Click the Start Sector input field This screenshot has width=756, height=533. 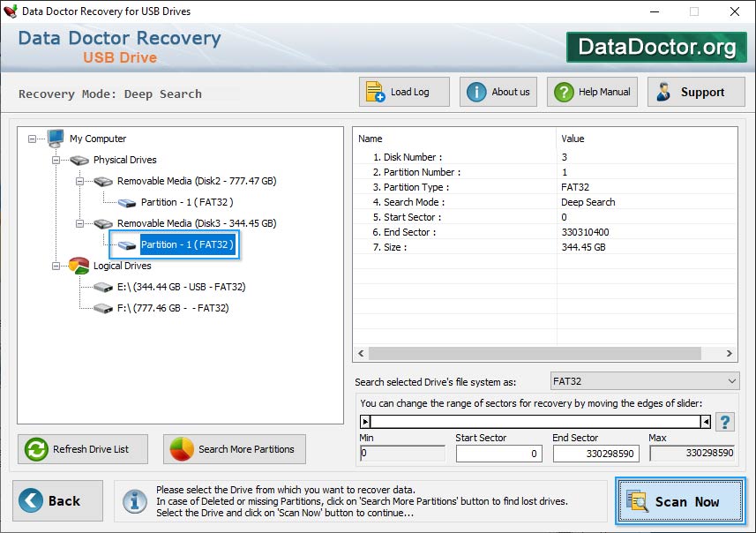point(499,454)
